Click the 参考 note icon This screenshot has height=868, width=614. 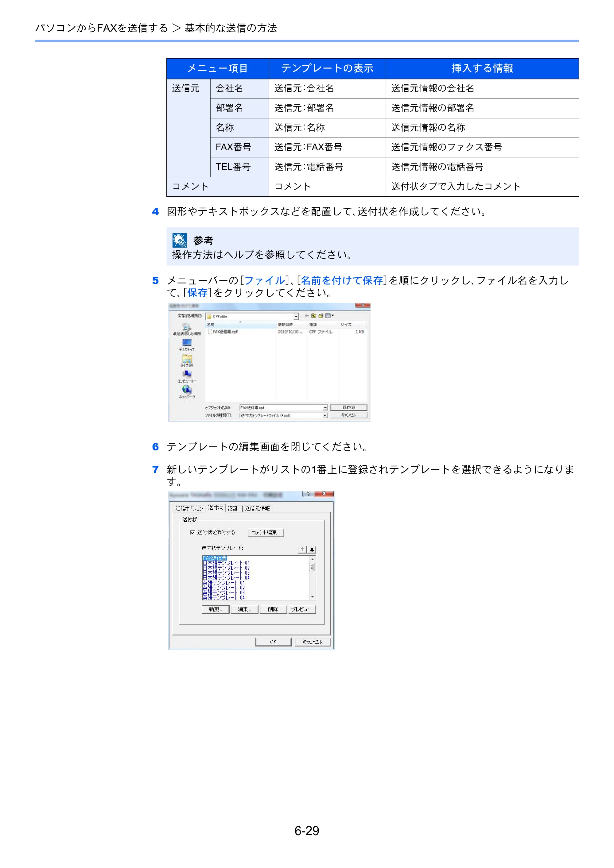pos(179,241)
